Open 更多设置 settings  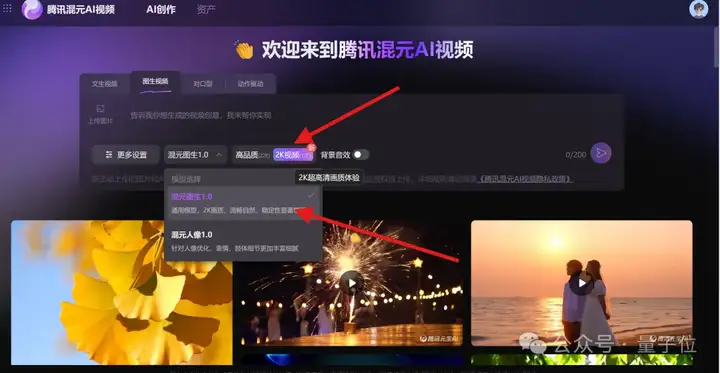(126, 155)
